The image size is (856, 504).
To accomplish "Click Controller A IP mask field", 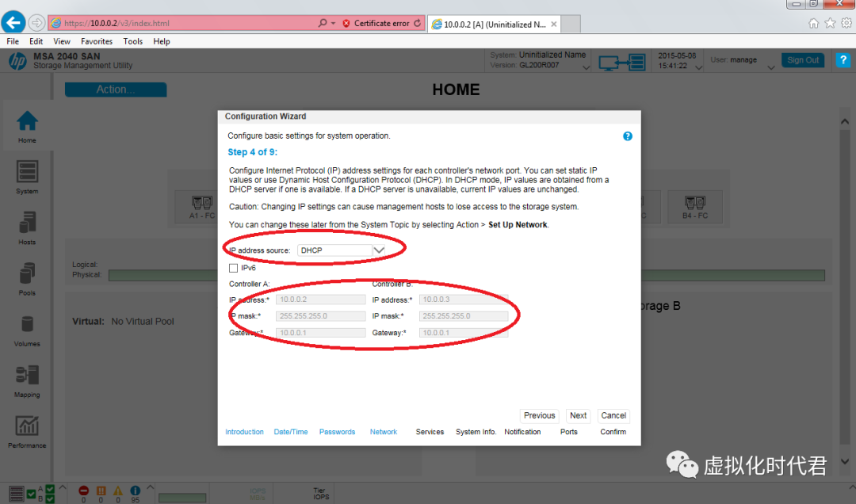I will click(320, 315).
